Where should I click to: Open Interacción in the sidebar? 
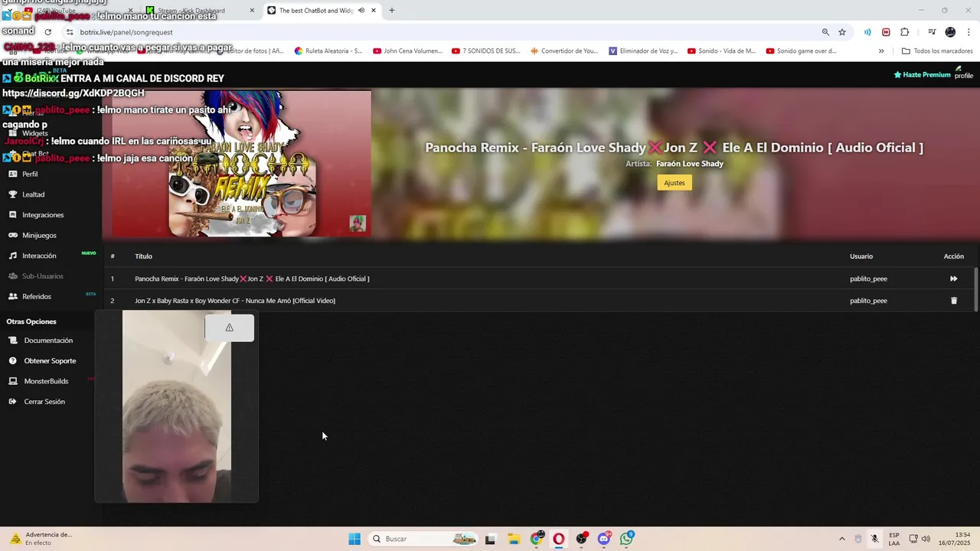pyautogui.click(x=39, y=256)
